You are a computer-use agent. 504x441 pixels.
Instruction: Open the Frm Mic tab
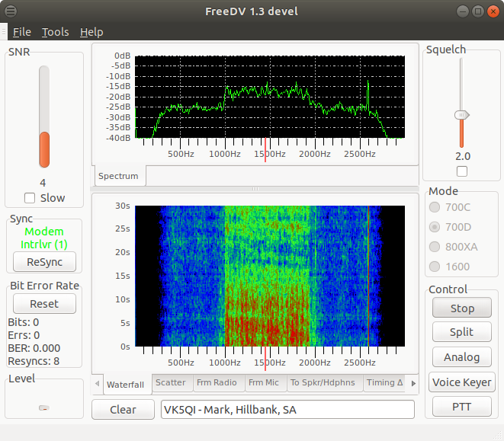pos(263,382)
